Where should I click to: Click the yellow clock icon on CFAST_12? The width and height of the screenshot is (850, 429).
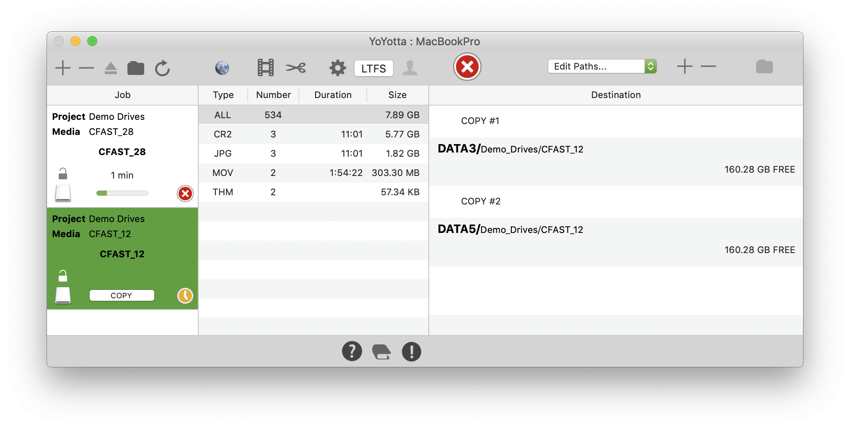click(185, 296)
